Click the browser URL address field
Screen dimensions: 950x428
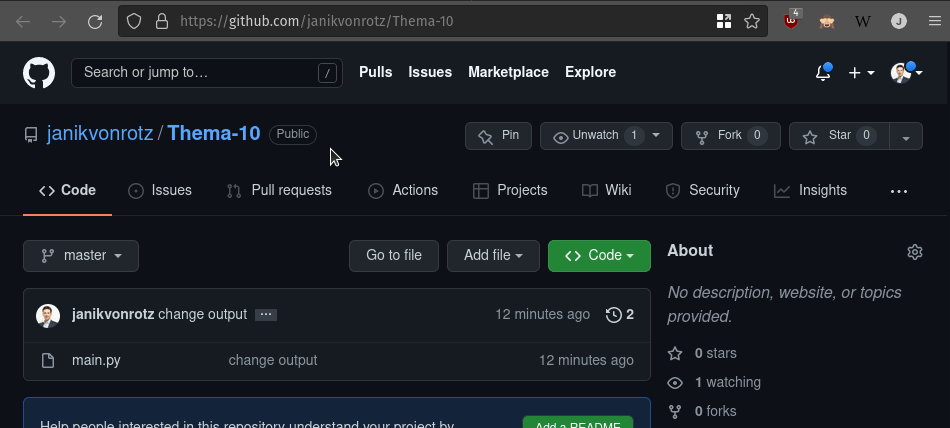tap(442, 22)
